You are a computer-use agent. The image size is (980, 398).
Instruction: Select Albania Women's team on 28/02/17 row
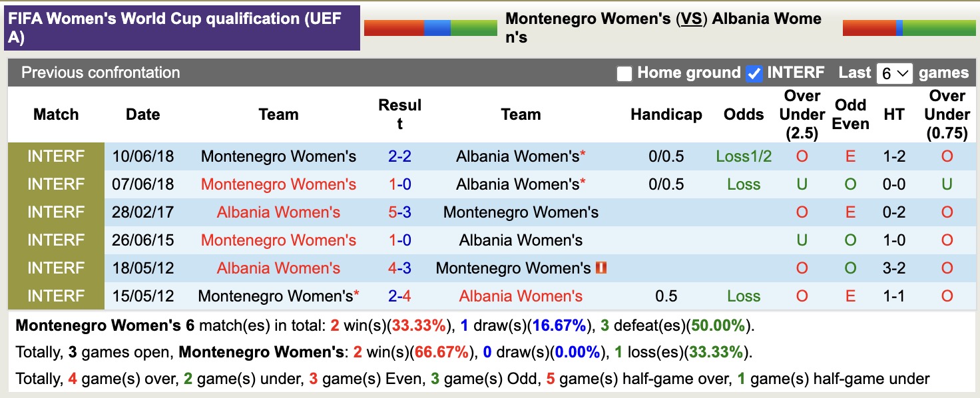tap(278, 212)
